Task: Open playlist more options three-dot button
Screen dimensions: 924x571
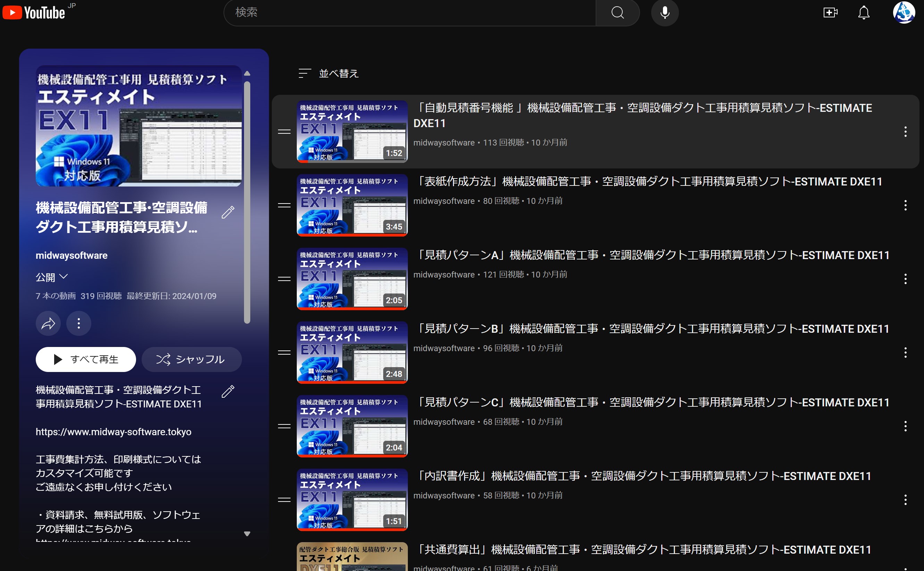Action: pyautogui.click(x=78, y=323)
